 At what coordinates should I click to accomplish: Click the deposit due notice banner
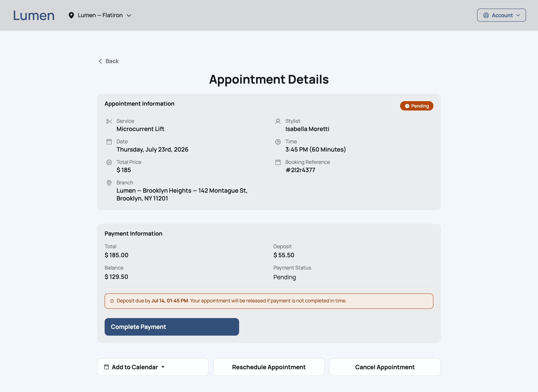tap(269, 301)
